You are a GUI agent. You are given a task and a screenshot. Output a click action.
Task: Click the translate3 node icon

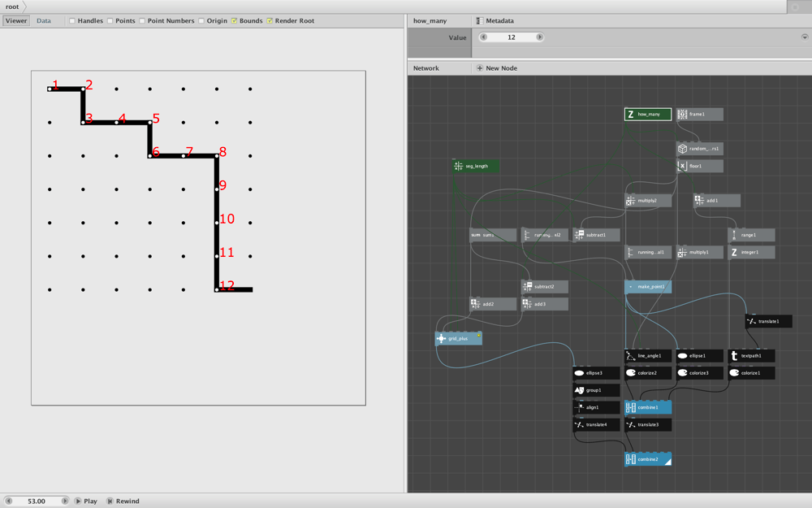[x=630, y=425]
